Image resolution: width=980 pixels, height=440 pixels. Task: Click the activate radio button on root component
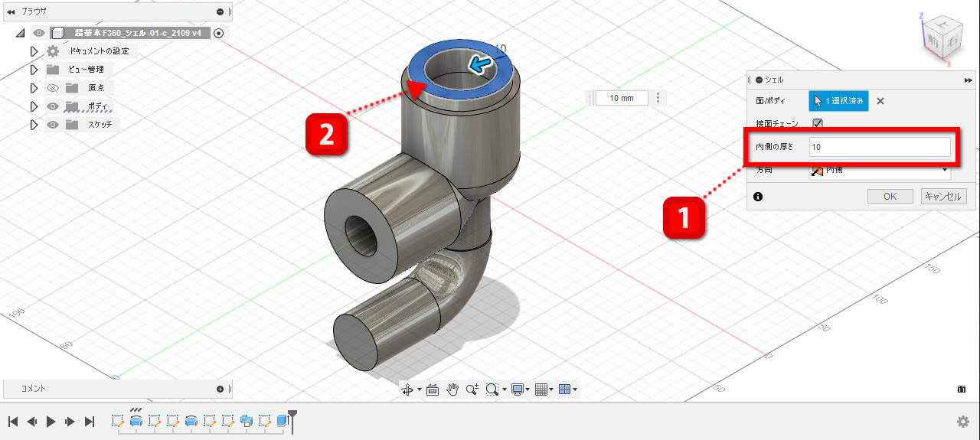tap(220, 33)
